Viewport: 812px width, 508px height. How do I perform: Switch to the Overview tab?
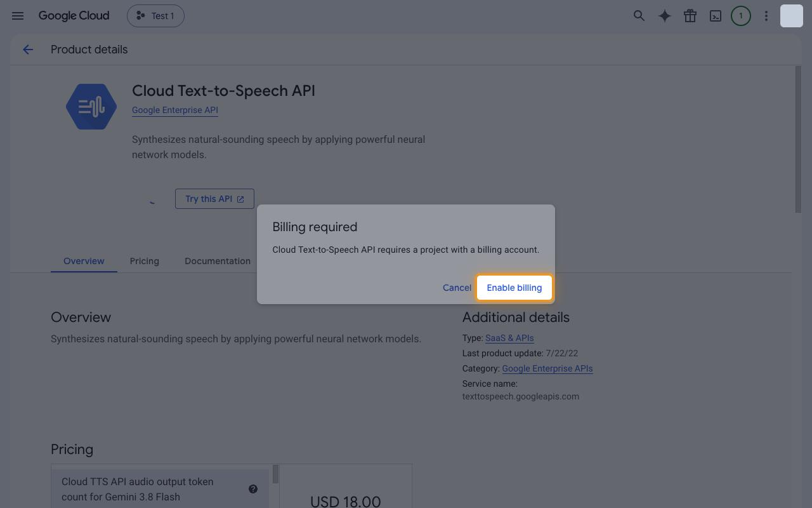84,261
